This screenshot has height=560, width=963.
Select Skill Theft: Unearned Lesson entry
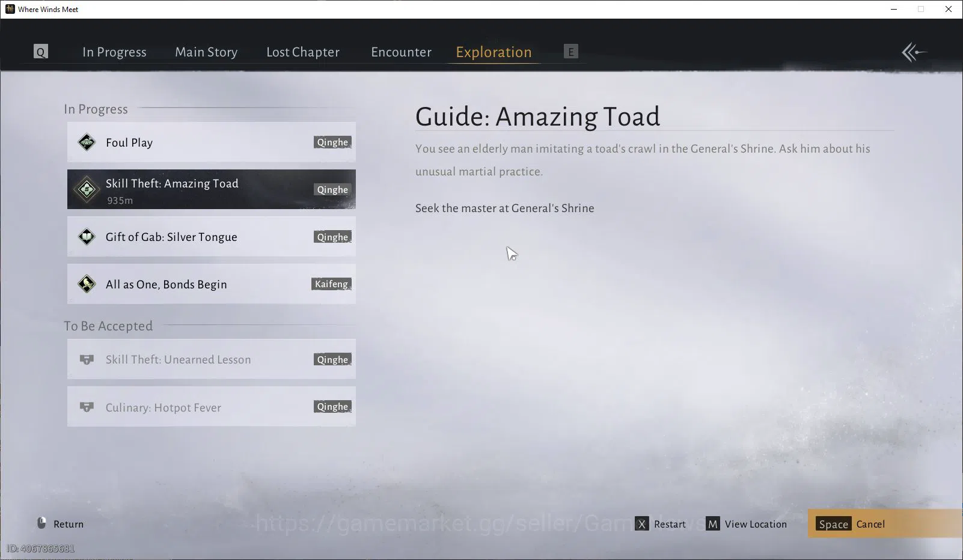tap(212, 359)
